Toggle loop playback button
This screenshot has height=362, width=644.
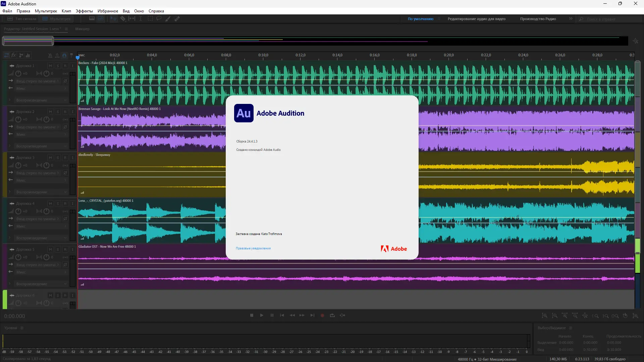click(332, 315)
